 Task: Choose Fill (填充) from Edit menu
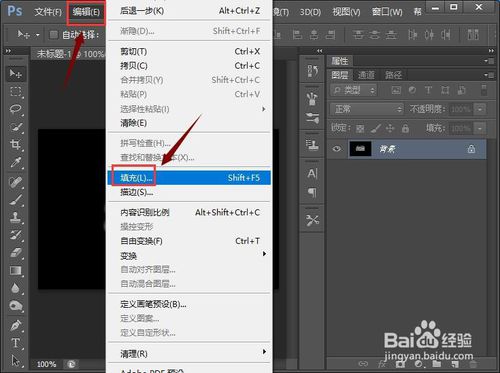pos(189,178)
